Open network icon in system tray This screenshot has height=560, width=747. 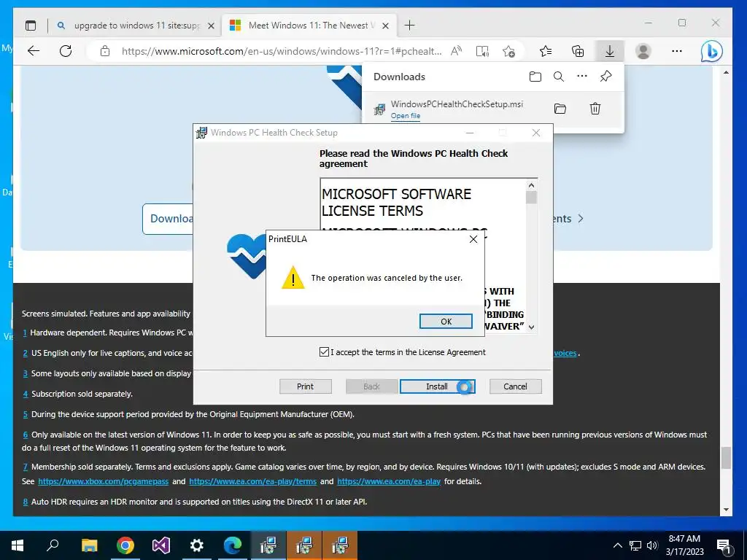635,545
